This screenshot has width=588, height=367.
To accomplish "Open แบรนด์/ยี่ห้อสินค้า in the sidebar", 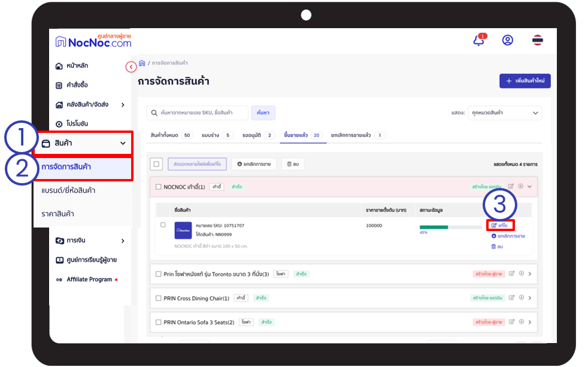I will (x=68, y=191).
